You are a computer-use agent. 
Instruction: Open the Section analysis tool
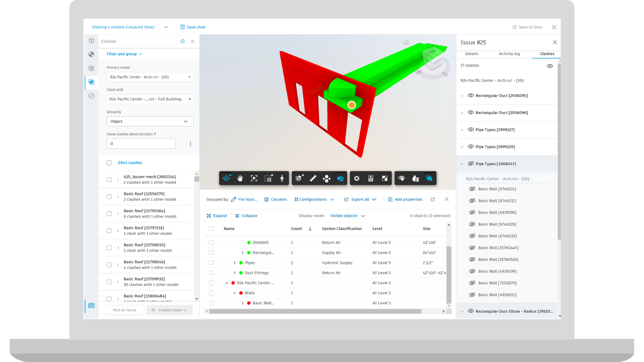click(299, 178)
